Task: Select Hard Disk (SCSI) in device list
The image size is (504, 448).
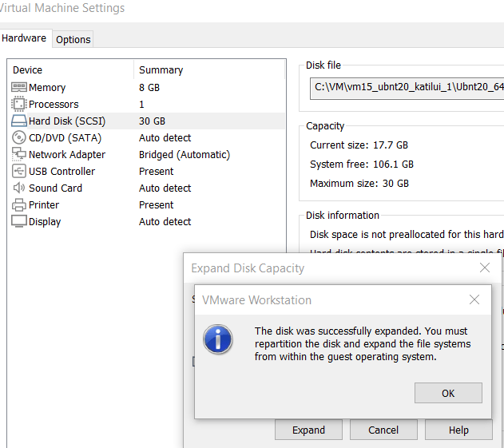Action: point(148,121)
